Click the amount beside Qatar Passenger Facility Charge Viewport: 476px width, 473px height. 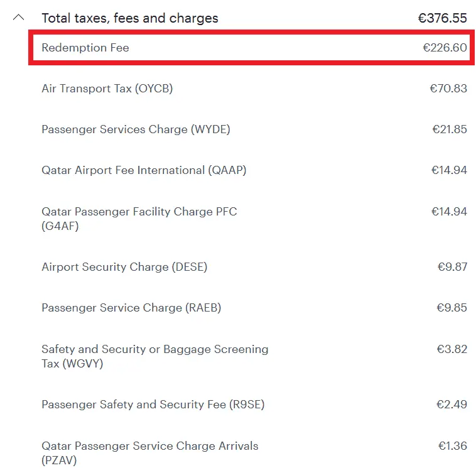[448, 212]
